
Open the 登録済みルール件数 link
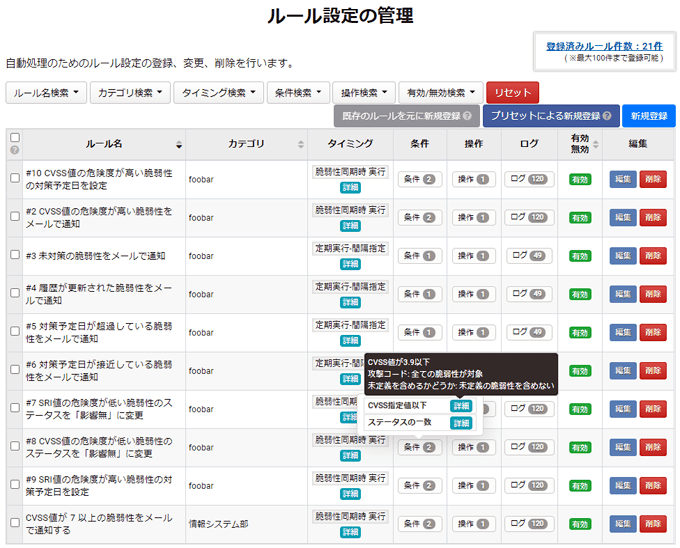point(603,46)
